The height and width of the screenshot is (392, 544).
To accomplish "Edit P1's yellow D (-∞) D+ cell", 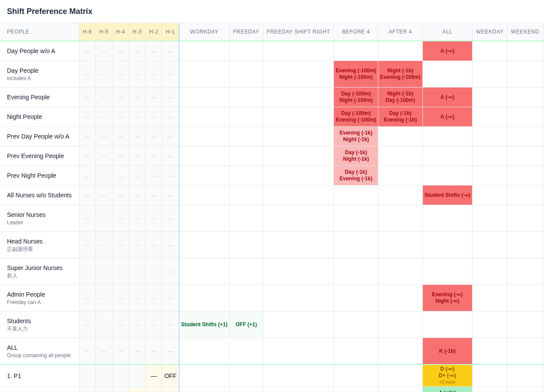I will click(x=447, y=375).
